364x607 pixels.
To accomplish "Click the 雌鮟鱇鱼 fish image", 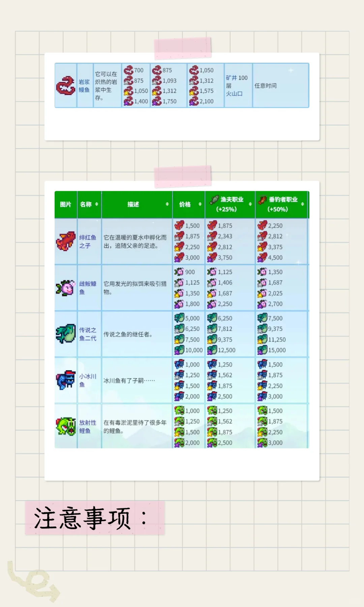I will [66, 288].
